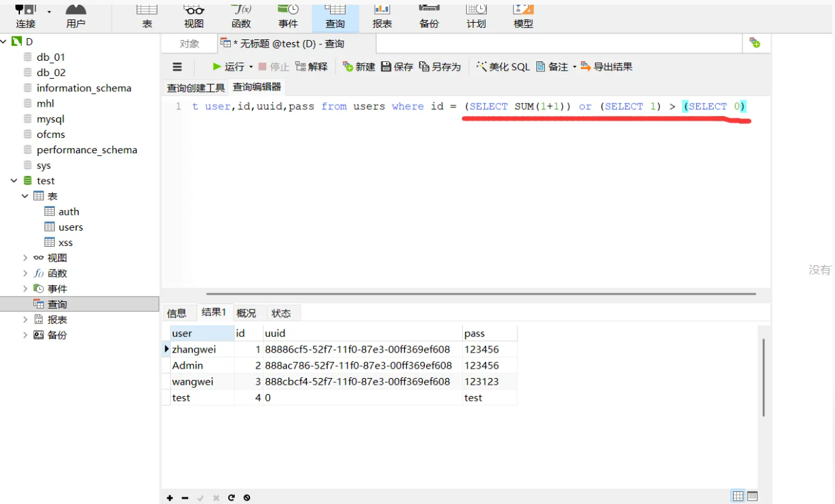Select the users table in the tree
This screenshot has height=504, width=835.
coord(70,227)
